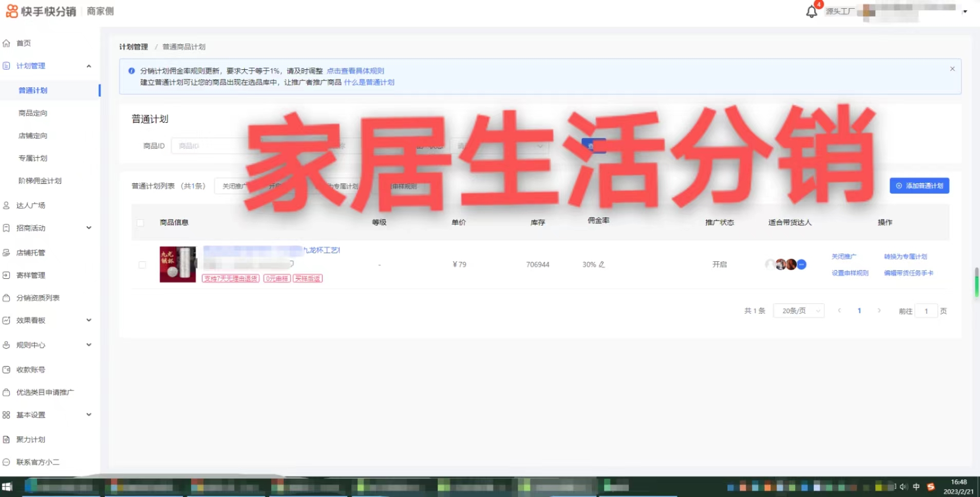The height and width of the screenshot is (497, 980).
Task: Select 专属计划 in the sidebar menu
Action: point(33,158)
